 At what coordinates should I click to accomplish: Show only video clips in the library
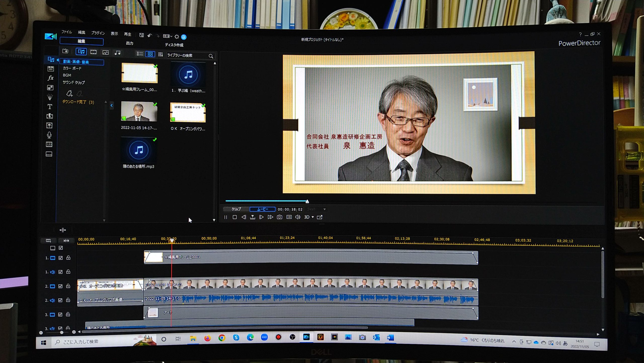point(93,52)
